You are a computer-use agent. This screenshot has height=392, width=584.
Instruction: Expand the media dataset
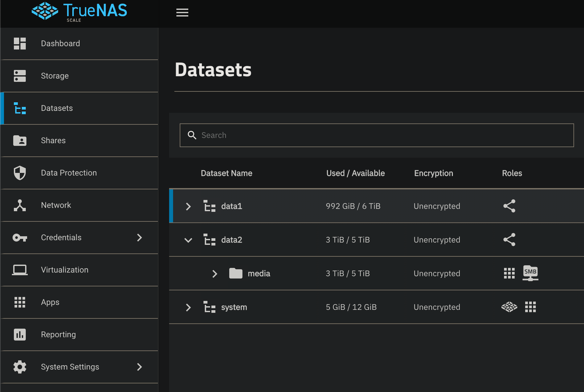coord(215,274)
